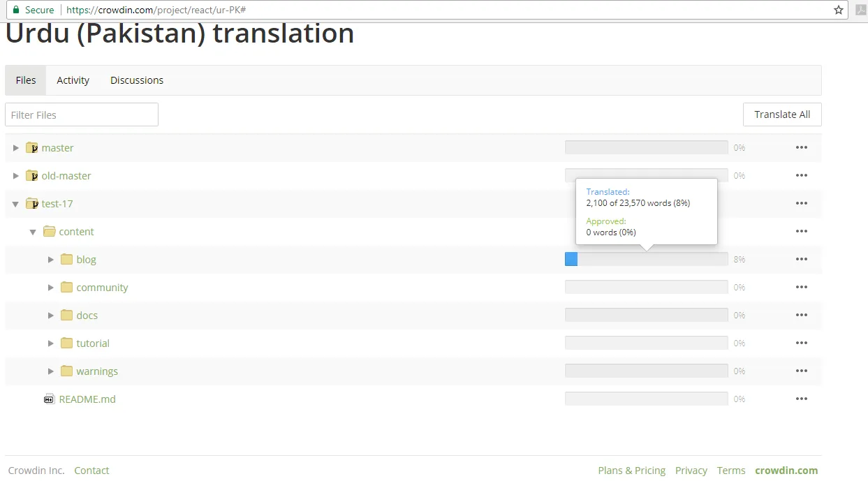Switch to the Activity tab
This screenshot has height=481, width=868.
pos(73,80)
